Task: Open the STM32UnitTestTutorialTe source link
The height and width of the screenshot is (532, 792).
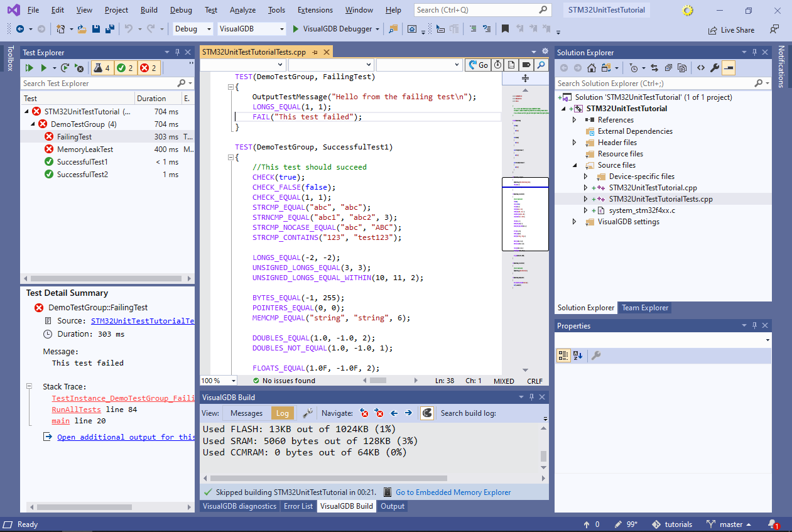Action: pyautogui.click(x=143, y=320)
